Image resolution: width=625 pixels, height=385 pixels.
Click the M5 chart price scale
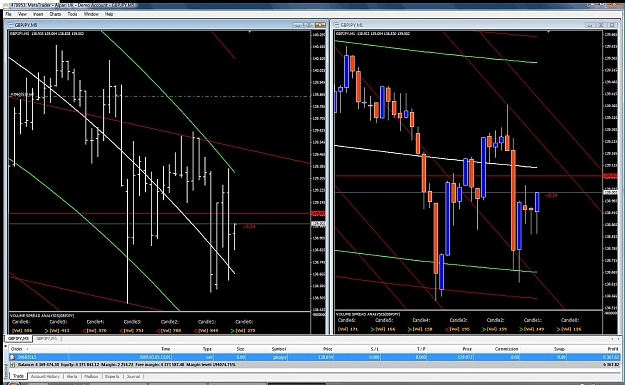point(318,171)
